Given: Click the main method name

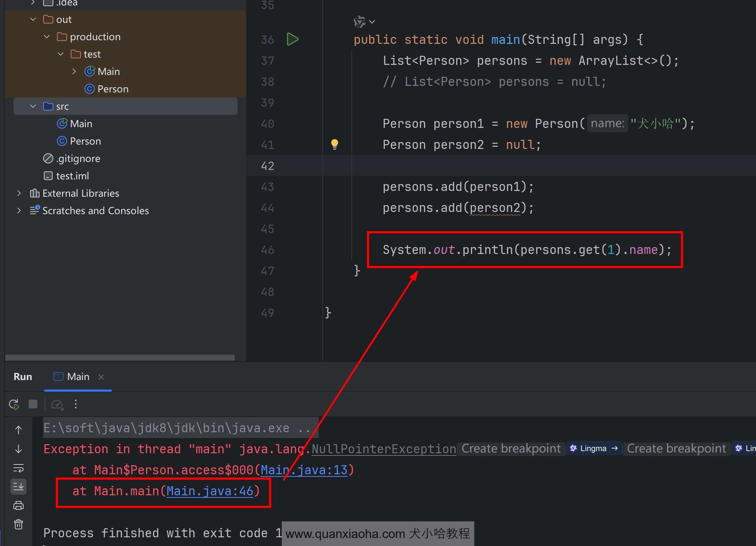Looking at the screenshot, I should (x=505, y=39).
